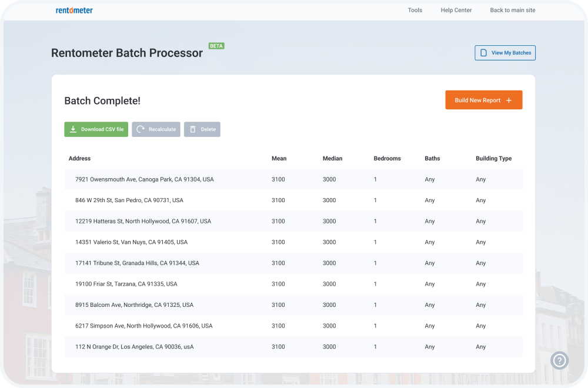Click building type Any in Tribune St row
The height and width of the screenshot is (388, 588).
pyautogui.click(x=481, y=263)
